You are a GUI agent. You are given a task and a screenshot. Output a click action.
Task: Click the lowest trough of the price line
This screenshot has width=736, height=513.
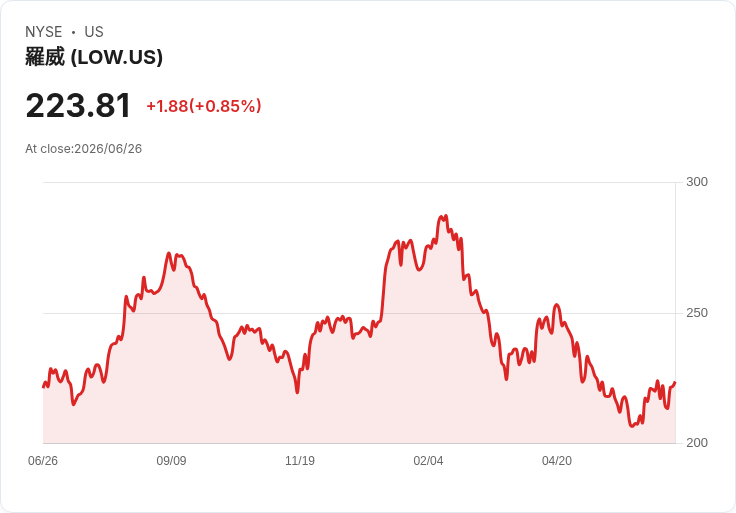pyautogui.click(x=632, y=426)
